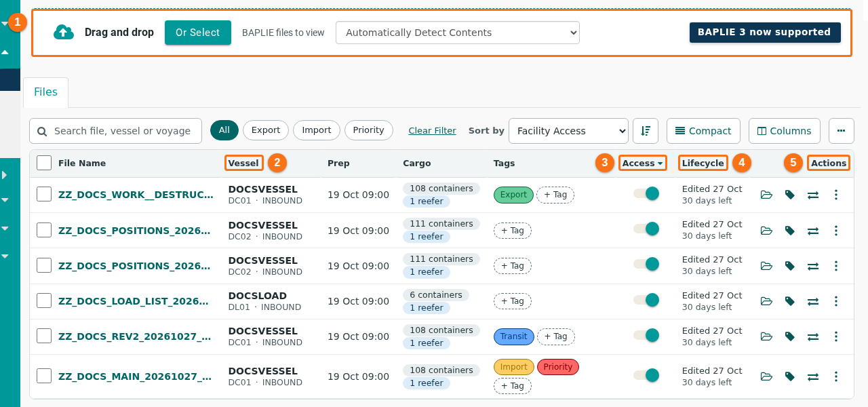Open the Columns chooser

click(x=784, y=131)
